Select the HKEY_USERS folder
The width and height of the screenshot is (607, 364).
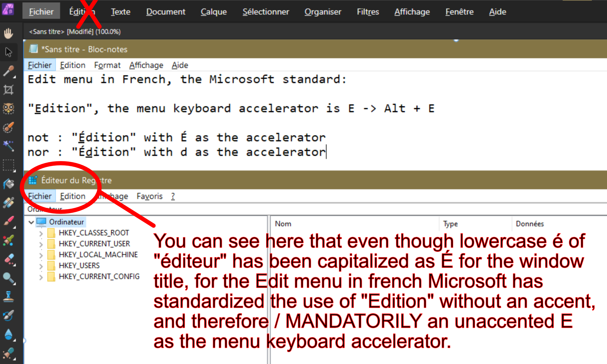(x=79, y=266)
